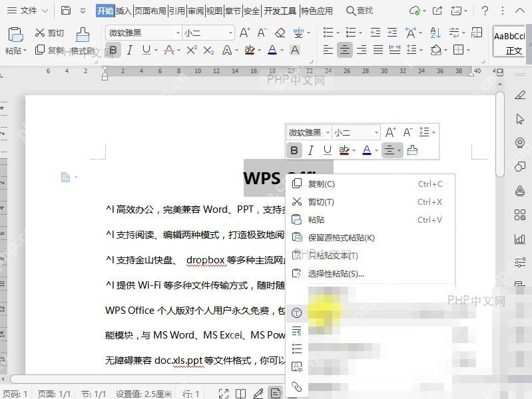Click the fullscreen icon in the status bar

(224, 394)
